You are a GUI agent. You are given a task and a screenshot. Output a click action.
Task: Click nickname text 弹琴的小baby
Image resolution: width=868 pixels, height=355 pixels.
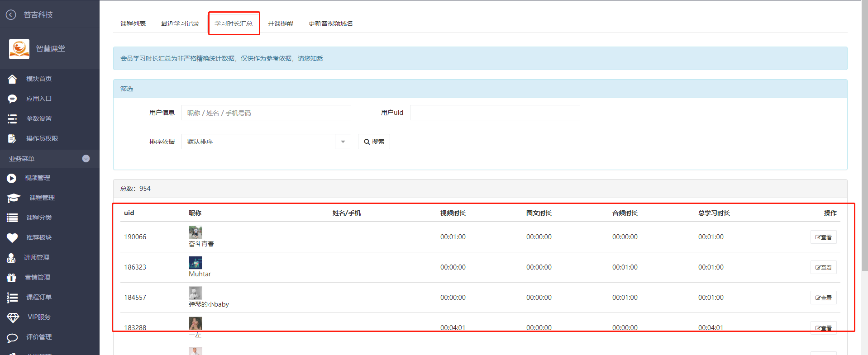(x=209, y=305)
